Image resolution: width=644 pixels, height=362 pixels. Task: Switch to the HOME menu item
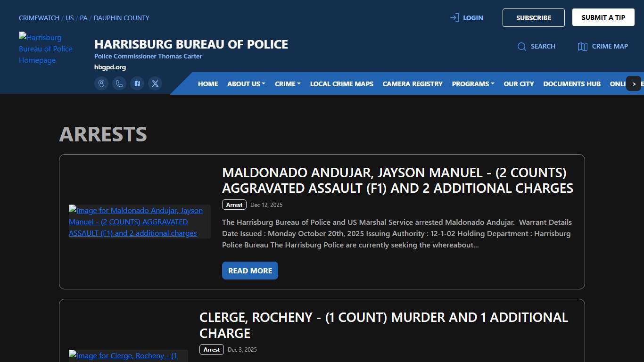pyautogui.click(x=207, y=83)
